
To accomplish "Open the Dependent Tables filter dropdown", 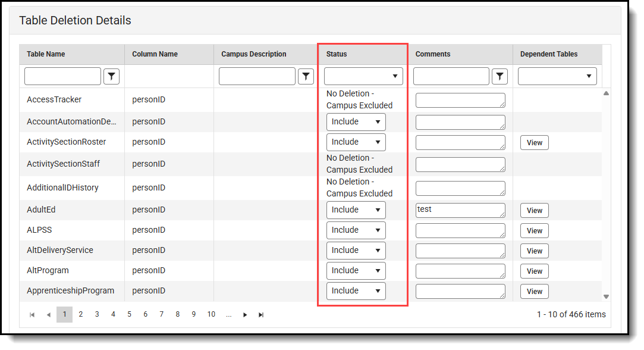I will (557, 76).
